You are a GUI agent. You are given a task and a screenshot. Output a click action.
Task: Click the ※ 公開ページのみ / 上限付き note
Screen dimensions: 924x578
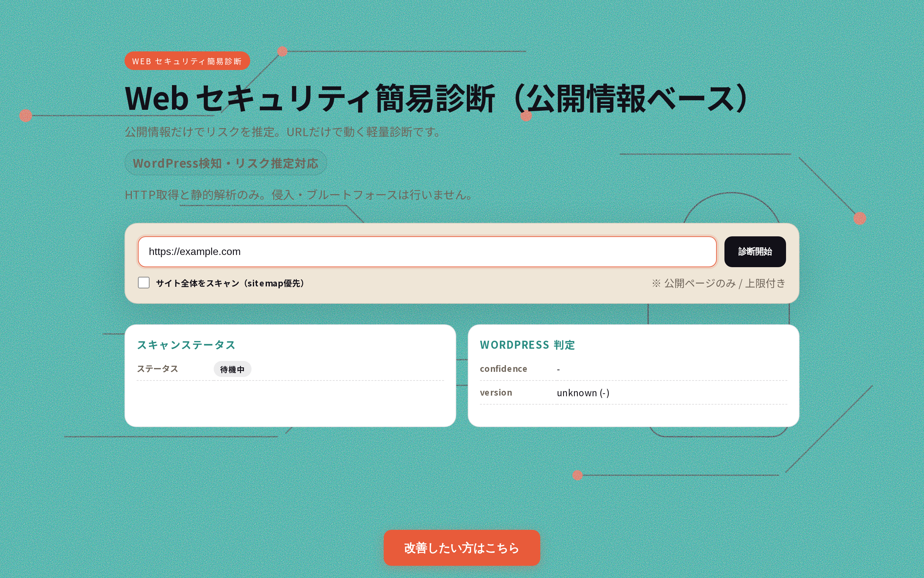click(719, 283)
